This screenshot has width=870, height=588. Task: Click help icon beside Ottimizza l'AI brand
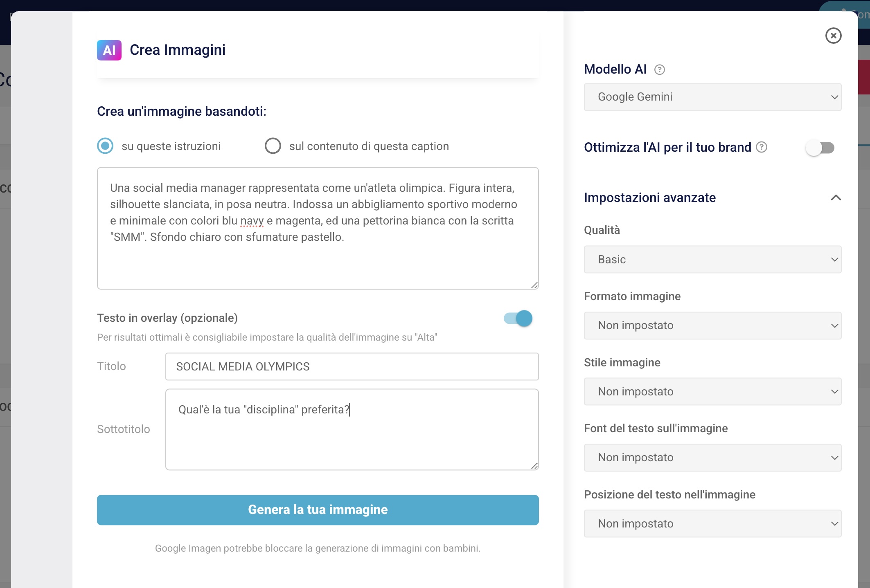pyautogui.click(x=761, y=147)
